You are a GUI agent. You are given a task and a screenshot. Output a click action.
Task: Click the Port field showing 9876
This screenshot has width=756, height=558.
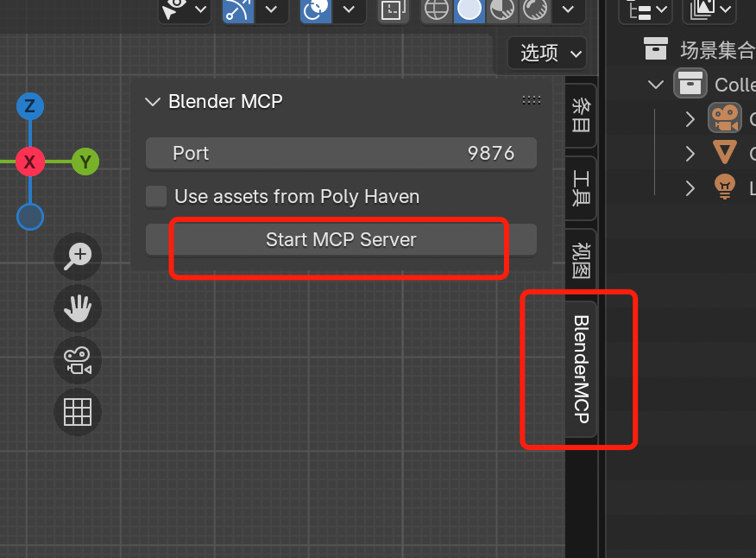(341, 154)
